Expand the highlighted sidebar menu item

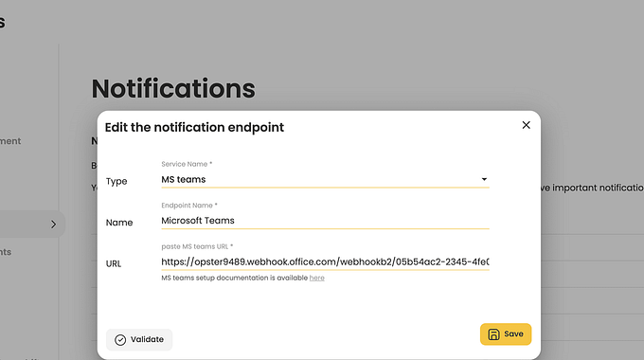32,225
